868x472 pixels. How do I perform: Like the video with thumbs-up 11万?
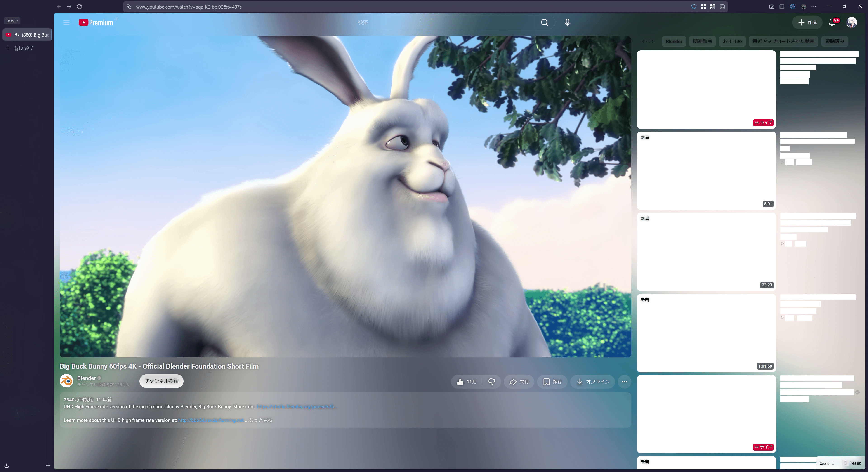point(466,381)
